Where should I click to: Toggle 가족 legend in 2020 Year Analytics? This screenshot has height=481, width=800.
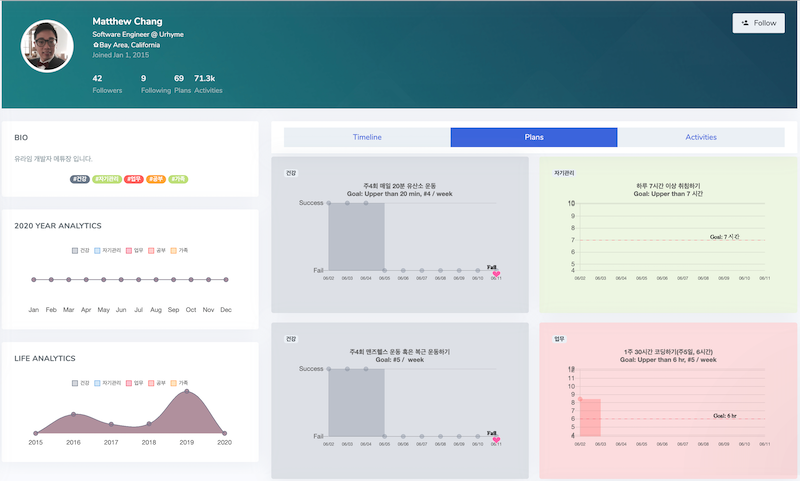(179, 250)
